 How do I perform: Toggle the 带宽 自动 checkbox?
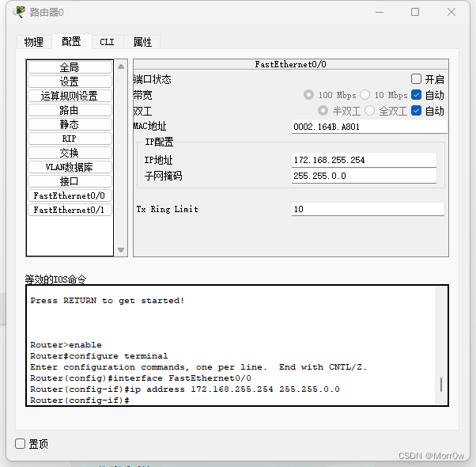point(416,95)
